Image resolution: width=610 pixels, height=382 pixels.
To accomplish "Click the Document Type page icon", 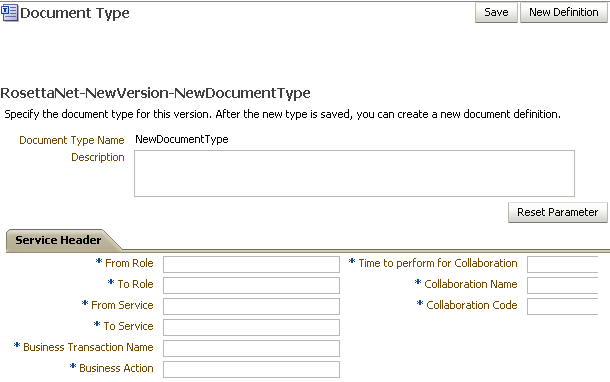I will [x=9, y=12].
